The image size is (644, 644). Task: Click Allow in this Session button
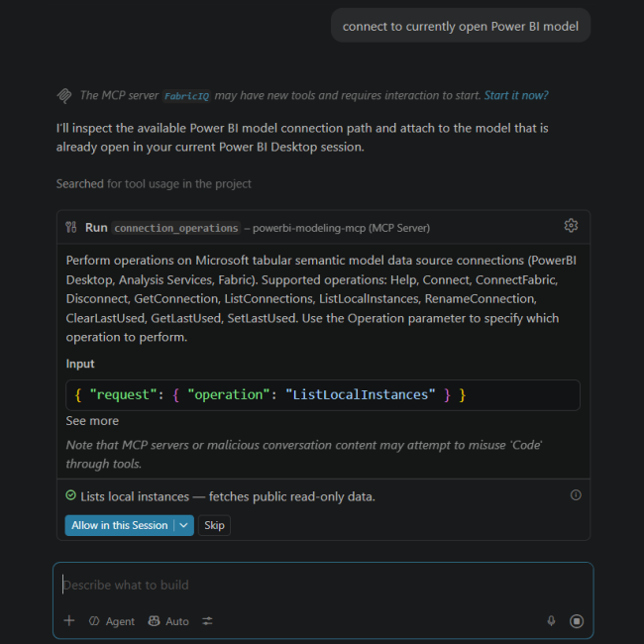pyautogui.click(x=120, y=525)
